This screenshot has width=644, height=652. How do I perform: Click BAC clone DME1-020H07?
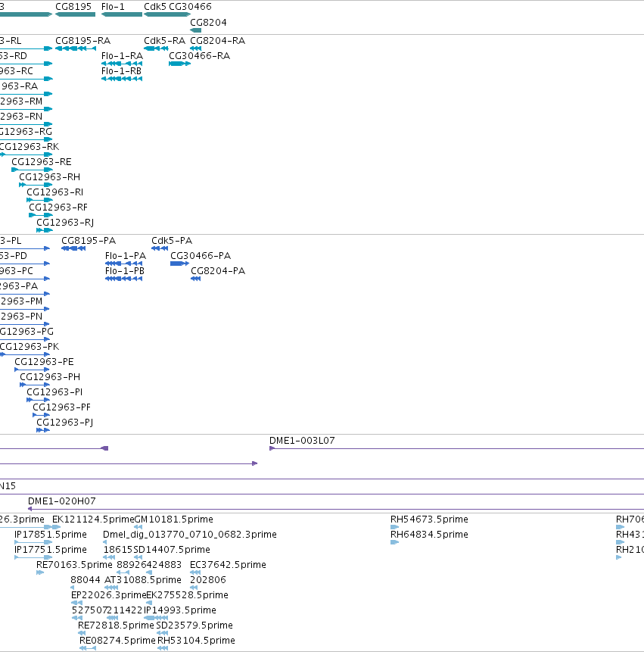[336, 510]
